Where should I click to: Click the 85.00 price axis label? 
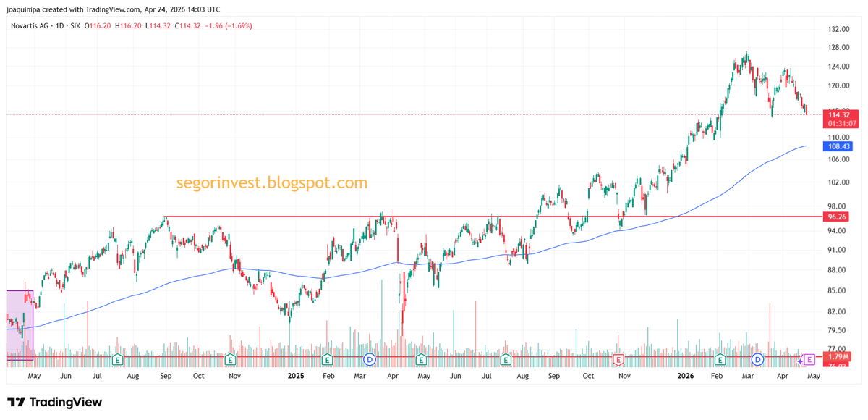836,290
